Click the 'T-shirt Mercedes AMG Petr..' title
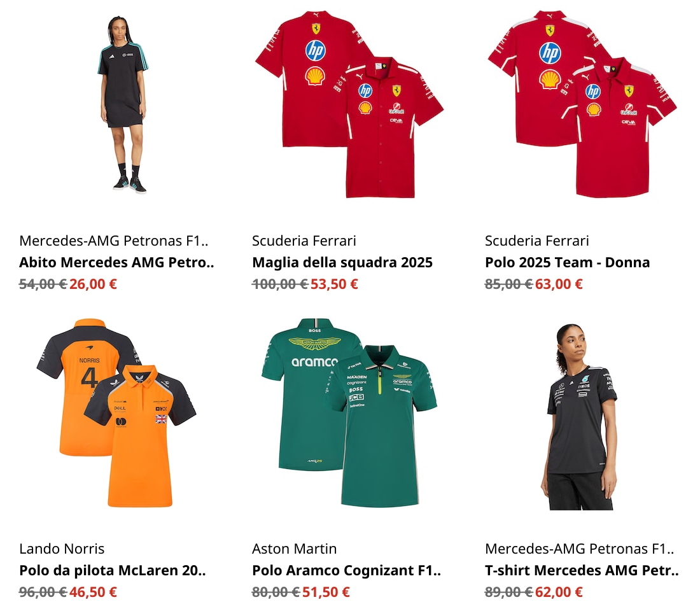The image size is (700, 616). click(x=582, y=570)
